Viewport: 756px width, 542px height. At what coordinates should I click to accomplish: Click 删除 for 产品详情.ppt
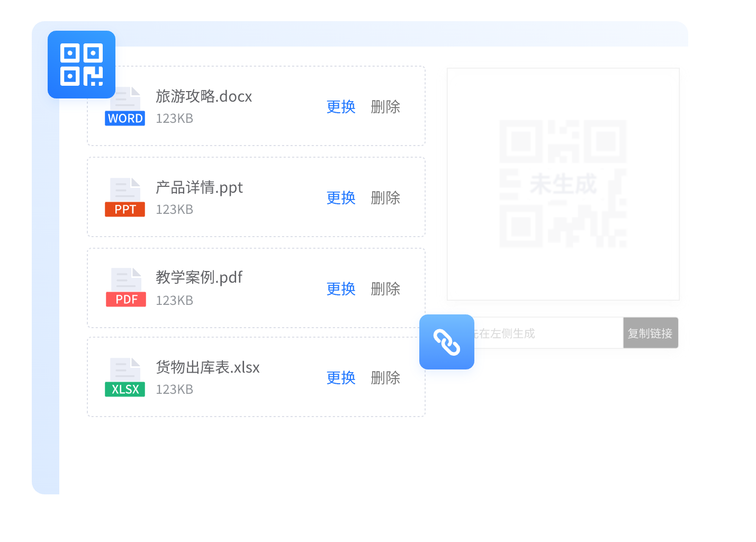pyautogui.click(x=385, y=198)
